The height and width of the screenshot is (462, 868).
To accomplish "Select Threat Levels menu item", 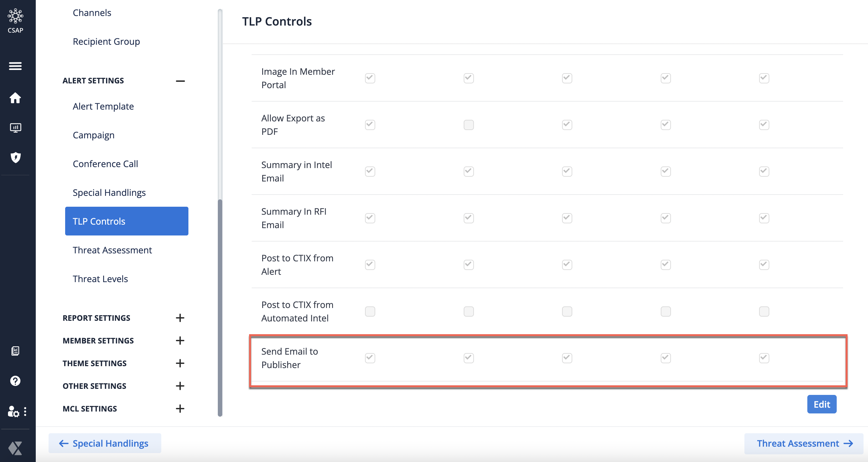I will [x=100, y=279].
